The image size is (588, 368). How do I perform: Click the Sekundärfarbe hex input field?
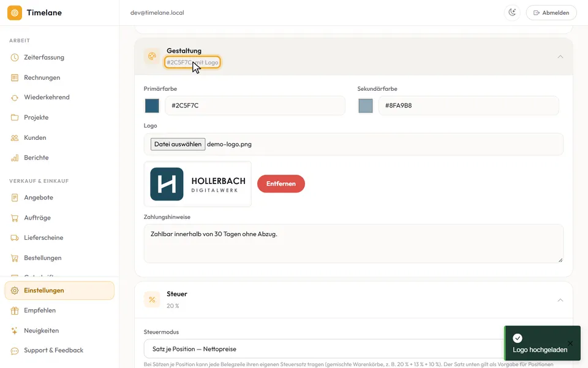469,105
